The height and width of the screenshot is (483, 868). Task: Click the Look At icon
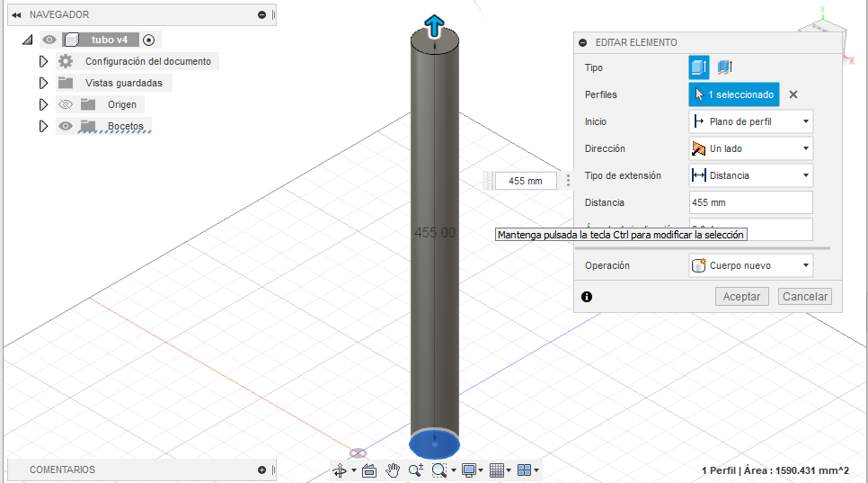click(369, 470)
